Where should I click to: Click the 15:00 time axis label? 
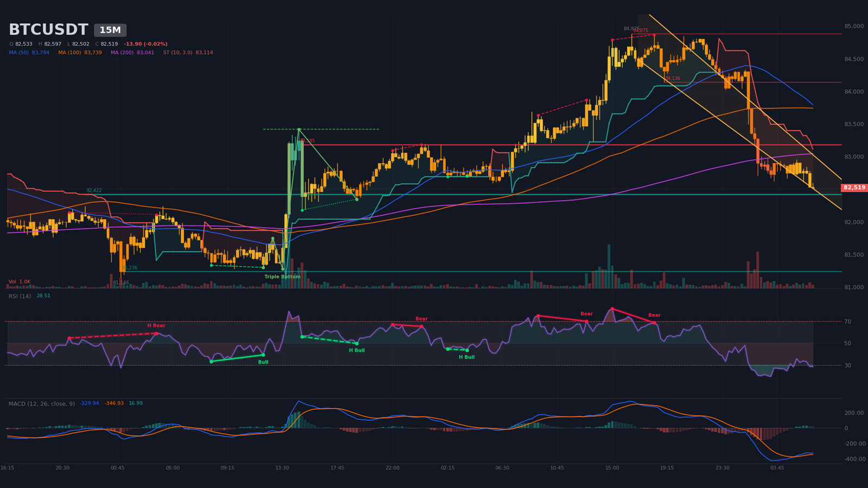coord(612,468)
